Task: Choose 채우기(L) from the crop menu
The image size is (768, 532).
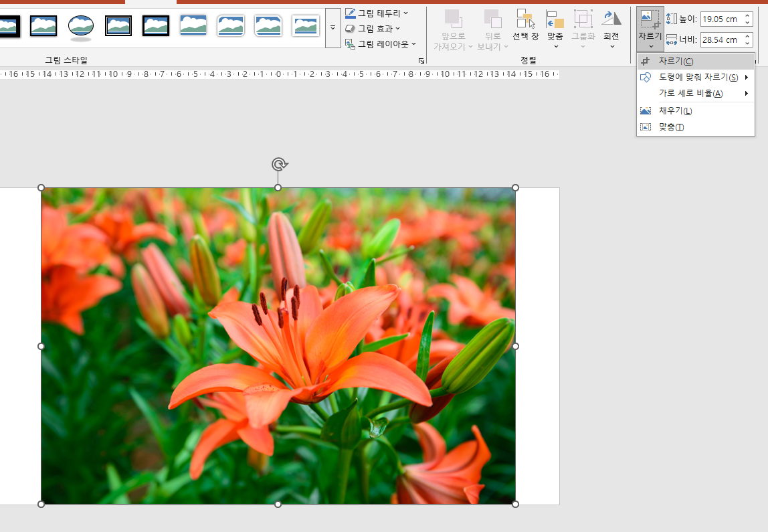Action: coord(696,110)
